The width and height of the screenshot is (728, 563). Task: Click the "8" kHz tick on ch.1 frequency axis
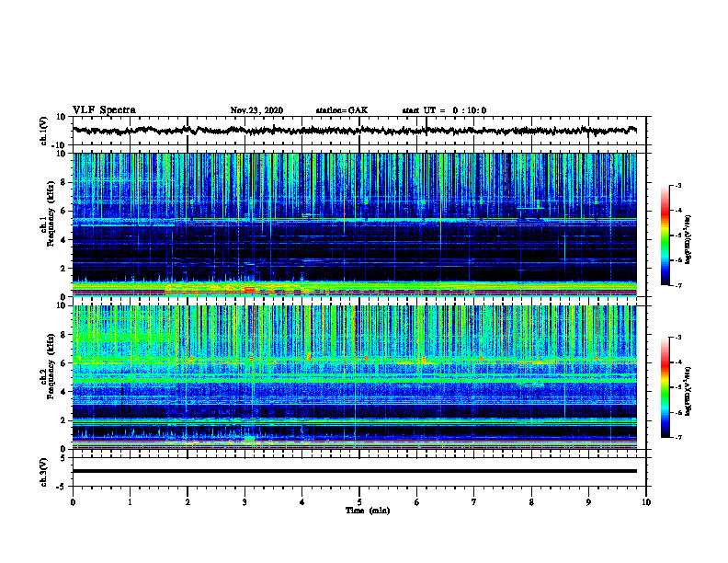[63, 182]
